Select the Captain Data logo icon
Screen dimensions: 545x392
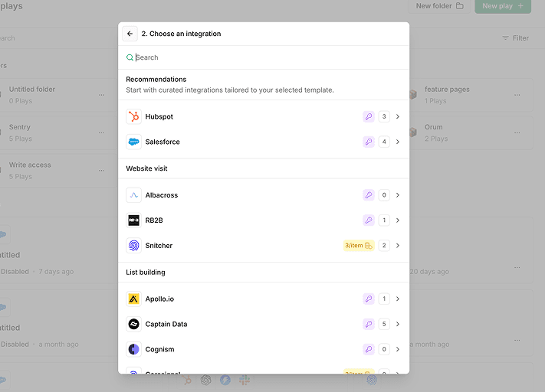[x=134, y=324]
